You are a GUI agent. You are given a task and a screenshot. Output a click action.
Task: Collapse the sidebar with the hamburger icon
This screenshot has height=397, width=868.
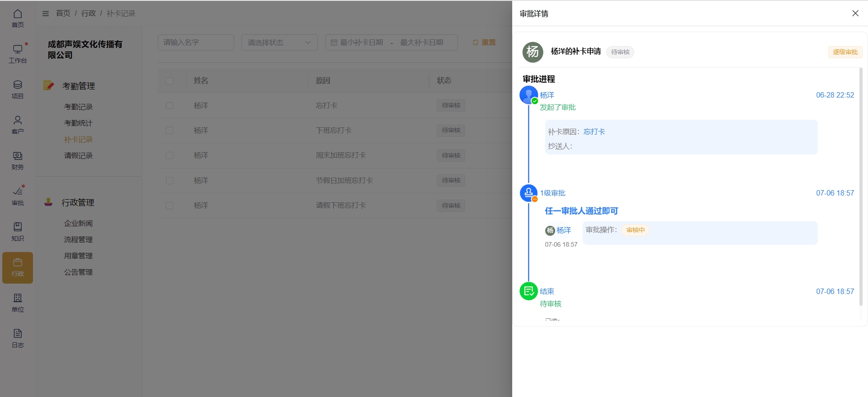coord(46,14)
